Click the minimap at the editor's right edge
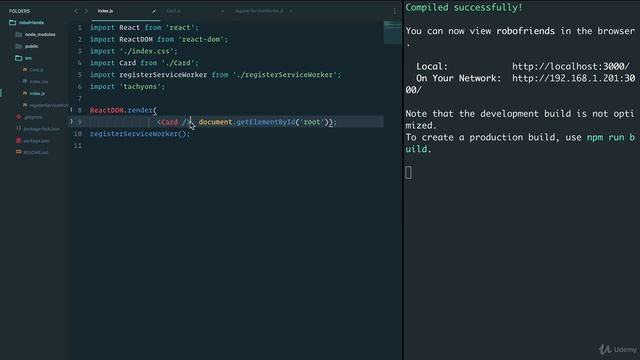This screenshot has width=640, height=360. tap(393, 33)
